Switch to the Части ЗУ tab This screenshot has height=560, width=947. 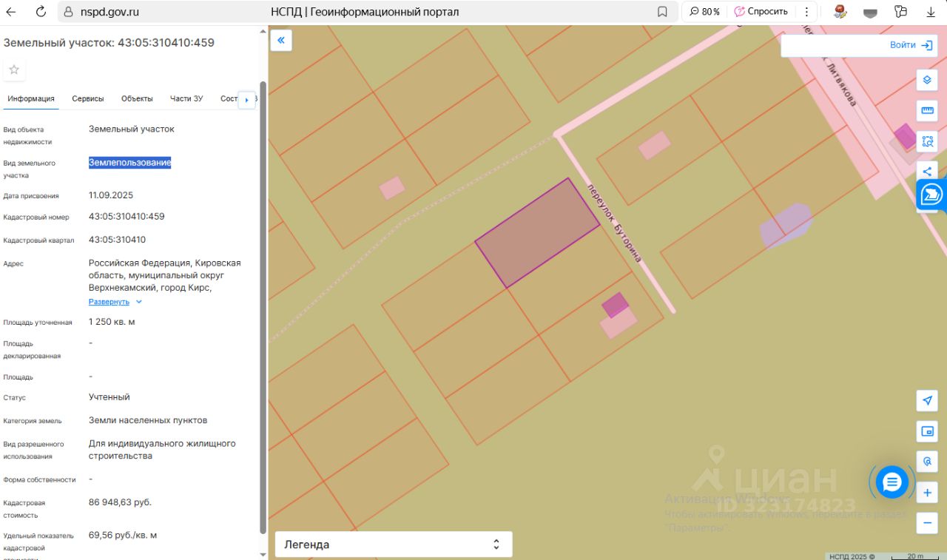coord(186,98)
